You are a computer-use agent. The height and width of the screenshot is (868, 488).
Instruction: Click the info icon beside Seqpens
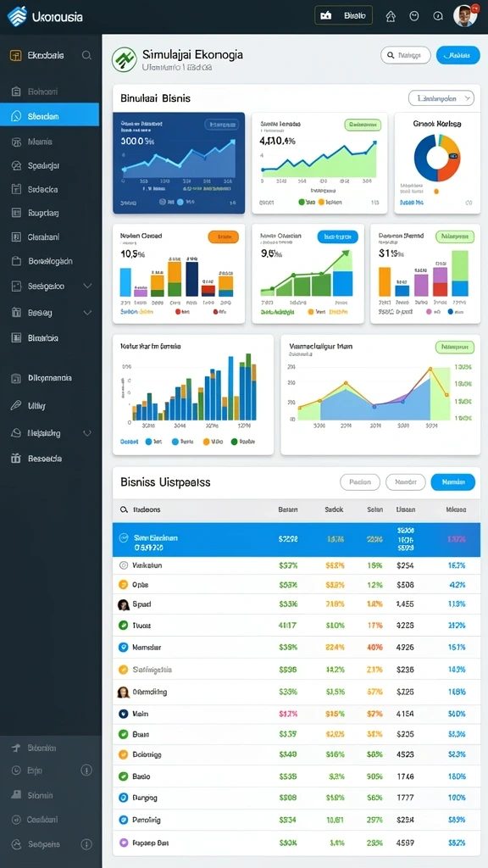point(86,844)
